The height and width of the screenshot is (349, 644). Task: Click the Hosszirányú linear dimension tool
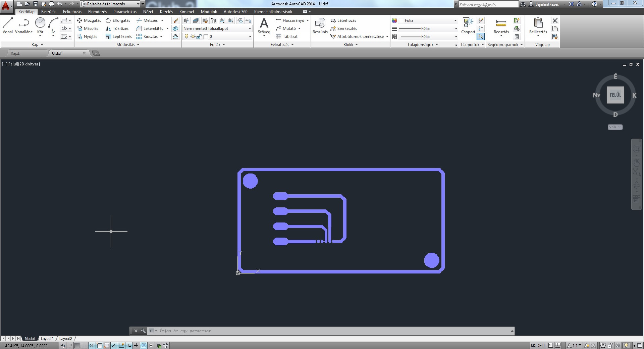(x=290, y=20)
